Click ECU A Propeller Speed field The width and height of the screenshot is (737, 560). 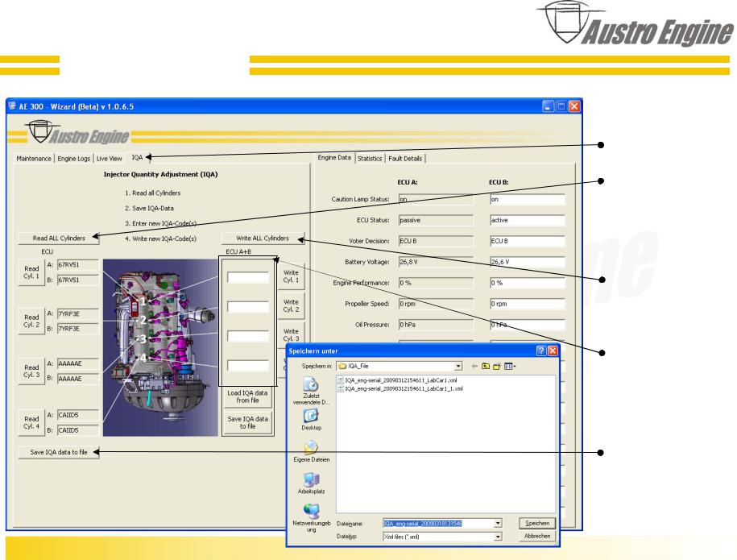(x=436, y=304)
